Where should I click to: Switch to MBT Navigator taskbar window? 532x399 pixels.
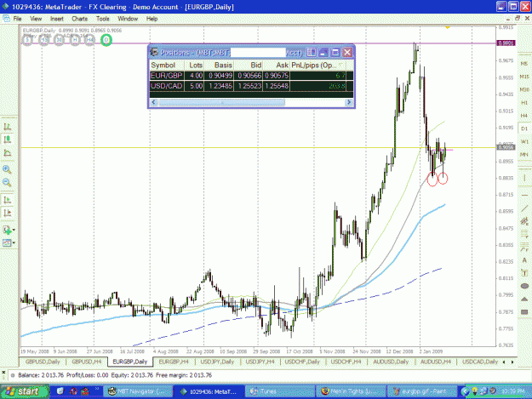click(138, 391)
